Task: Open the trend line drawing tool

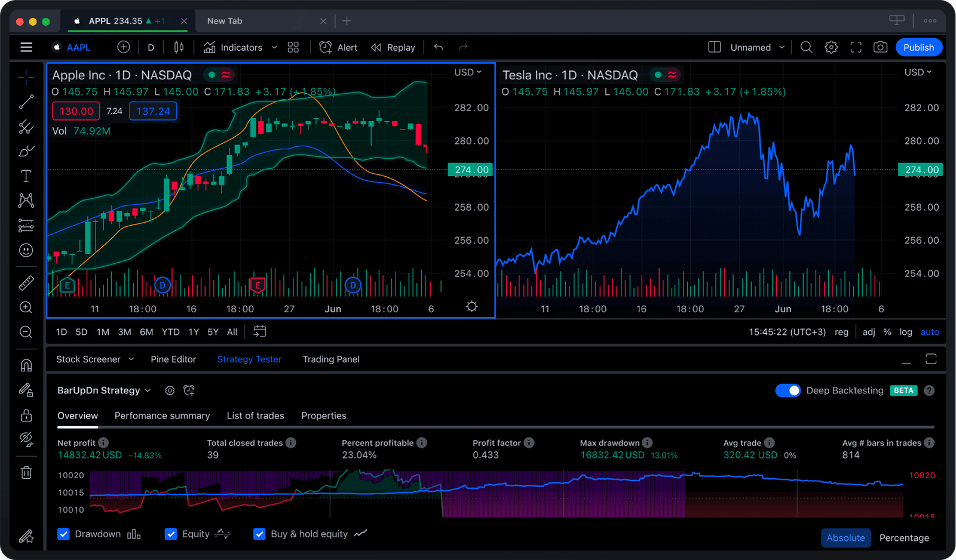Action: click(26, 101)
